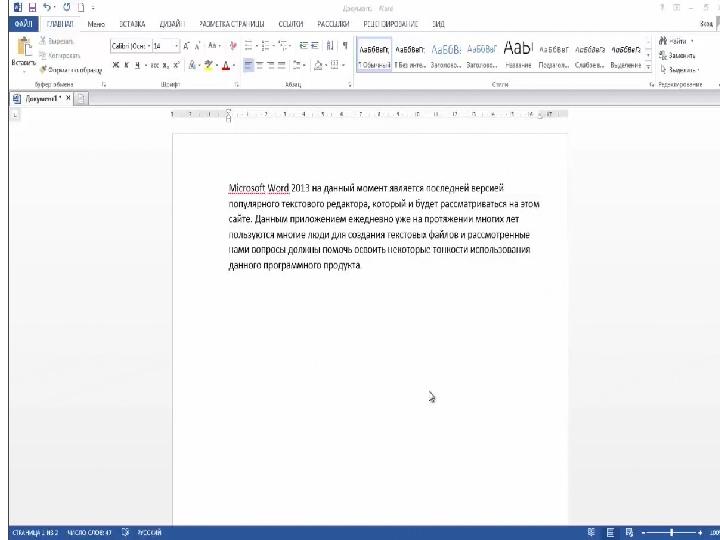Justify the paragraph text
The image size is (720, 540).
click(281, 66)
